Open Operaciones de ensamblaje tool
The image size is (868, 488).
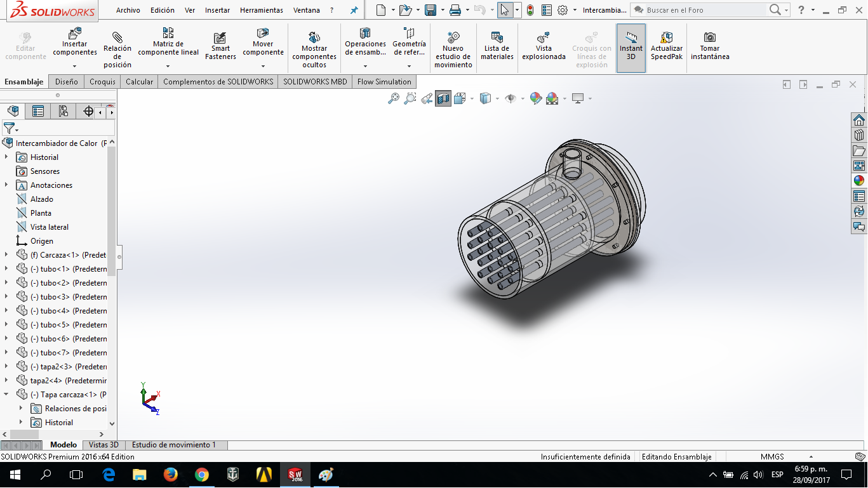click(x=365, y=42)
